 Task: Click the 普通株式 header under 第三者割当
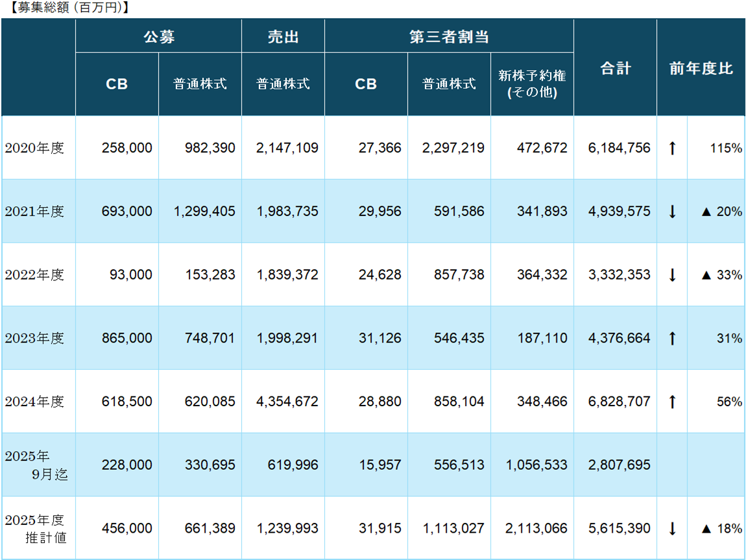pyautogui.click(x=449, y=84)
